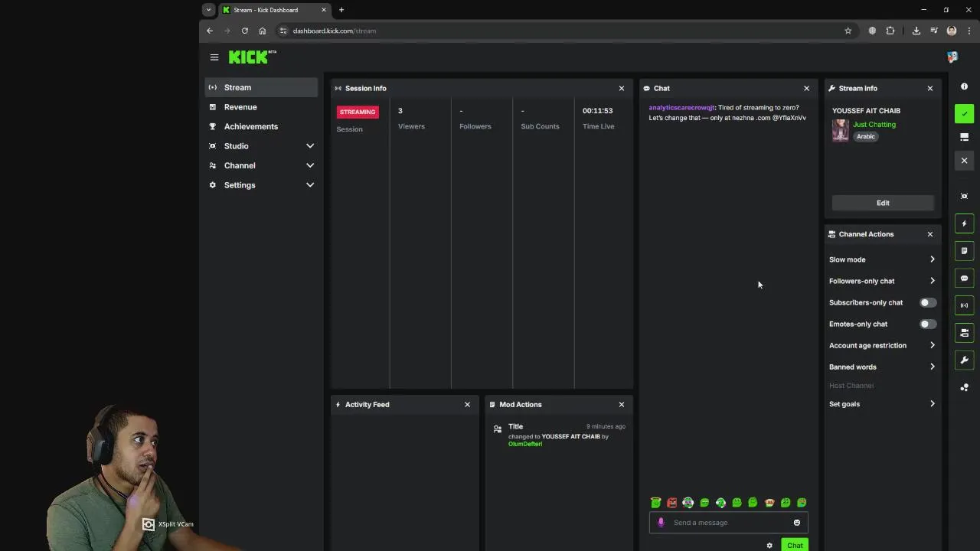Open the browser tab search dropdown
The width and height of the screenshot is (980, 551).
click(x=208, y=10)
